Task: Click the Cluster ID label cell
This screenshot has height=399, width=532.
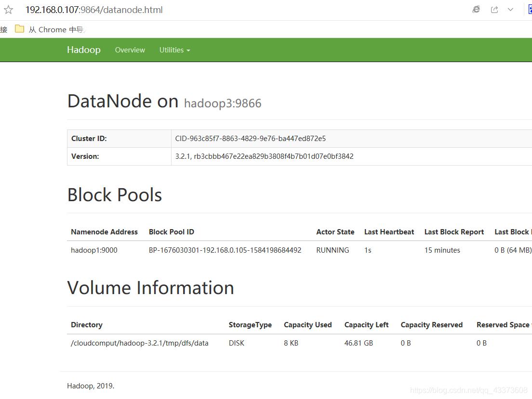Action: coord(119,139)
